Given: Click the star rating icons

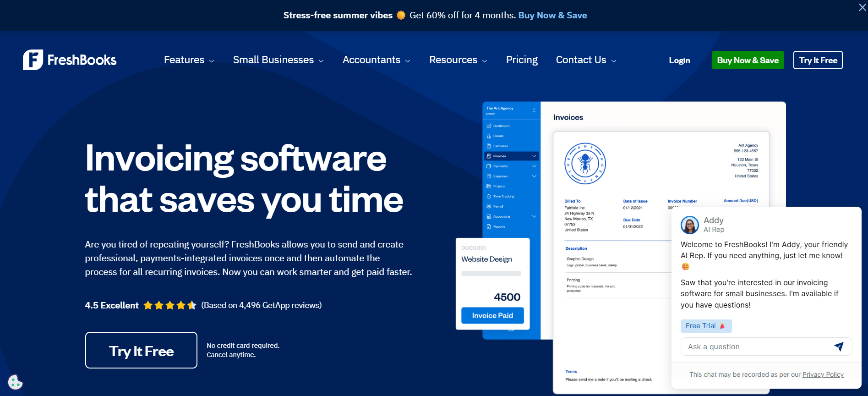Looking at the screenshot, I should tap(170, 305).
